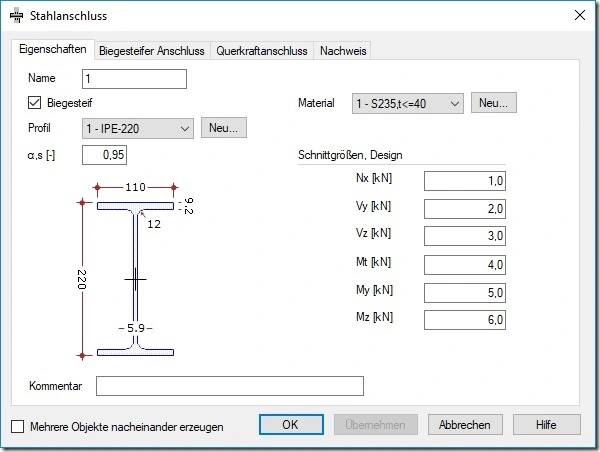600x452 pixels.
Task: Select the Nx [kN] input field
Action: [x=465, y=181]
